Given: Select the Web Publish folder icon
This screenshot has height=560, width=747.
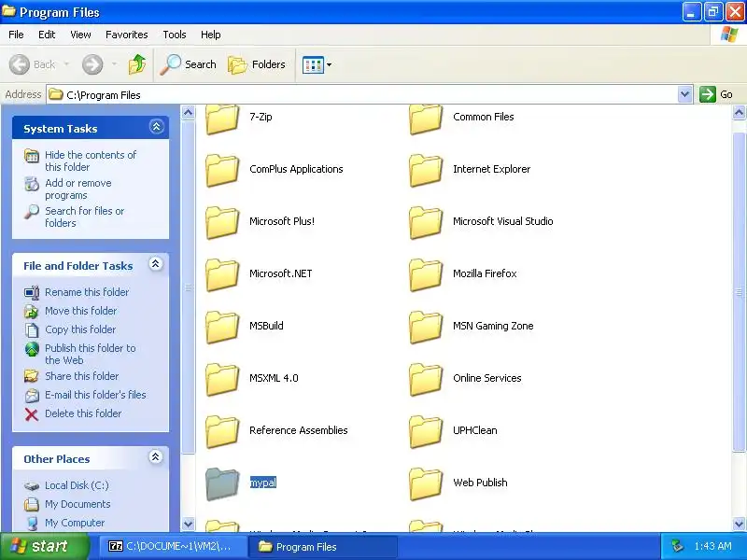Looking at the screenshot, I should point(426,483).
